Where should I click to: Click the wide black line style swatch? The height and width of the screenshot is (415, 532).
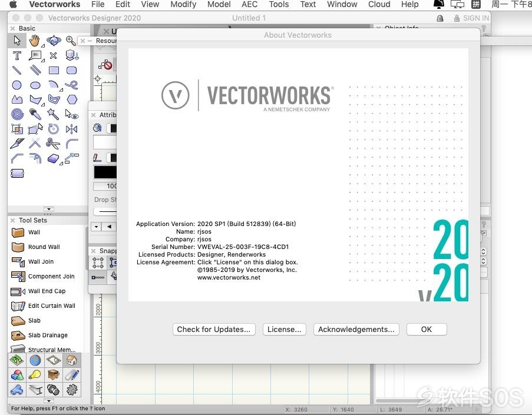point(105,172)
